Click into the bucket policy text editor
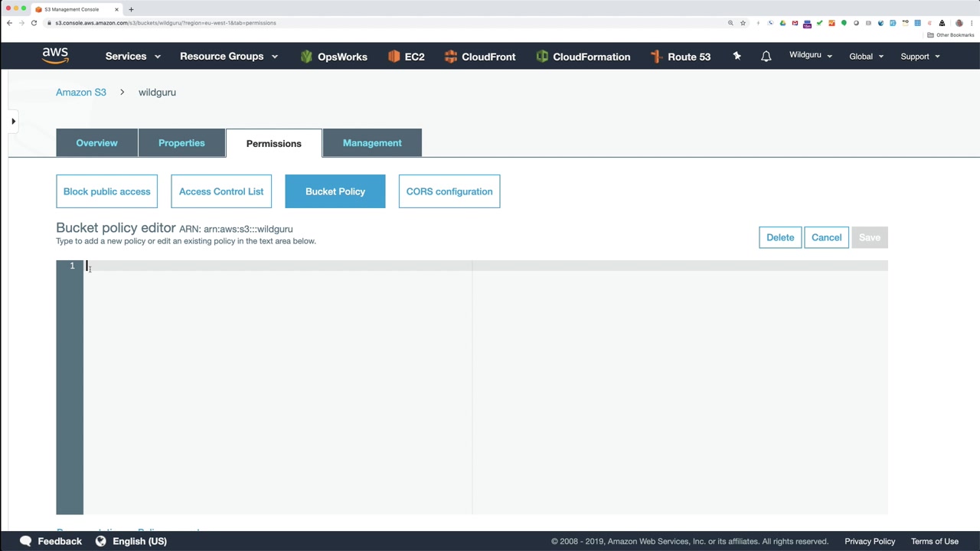The height and width of the screenshot is (551, 980). coord(485,387)
